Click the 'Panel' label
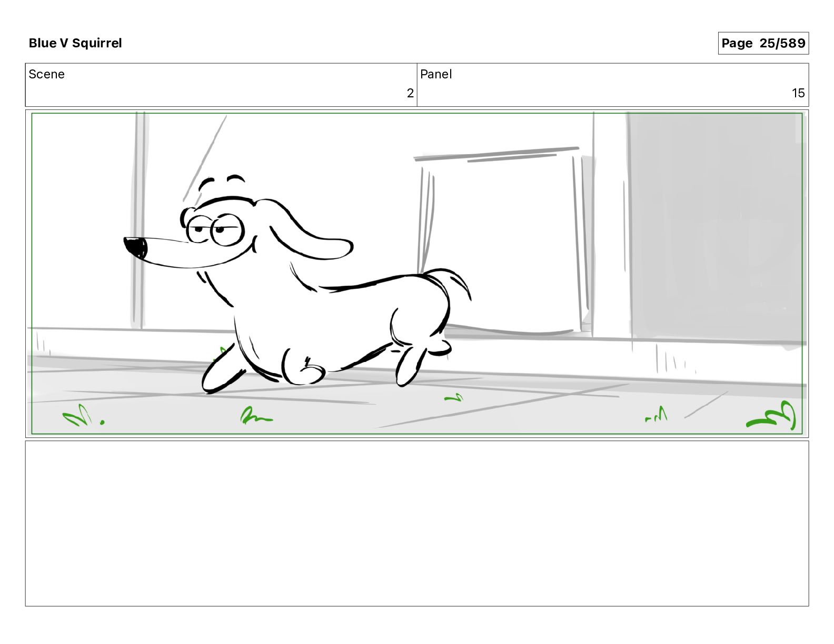This screenshot has width=834, height=644. click(x=436, y=74)
